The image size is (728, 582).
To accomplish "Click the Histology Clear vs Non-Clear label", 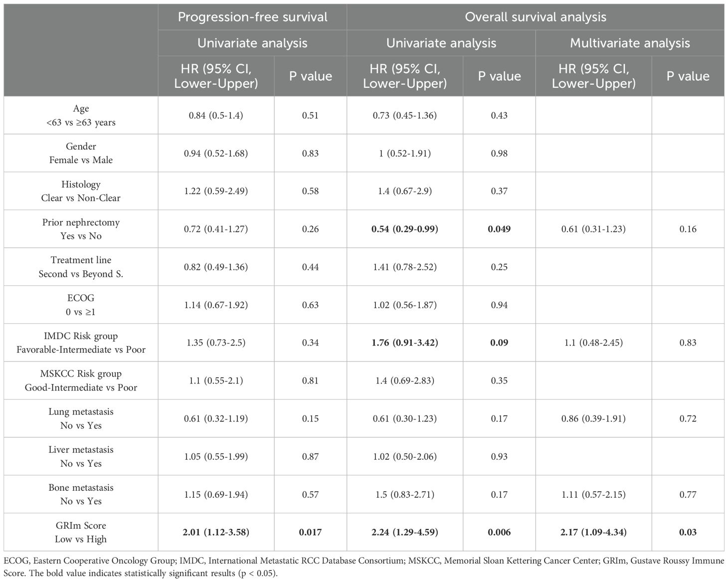I will point(81,191).
